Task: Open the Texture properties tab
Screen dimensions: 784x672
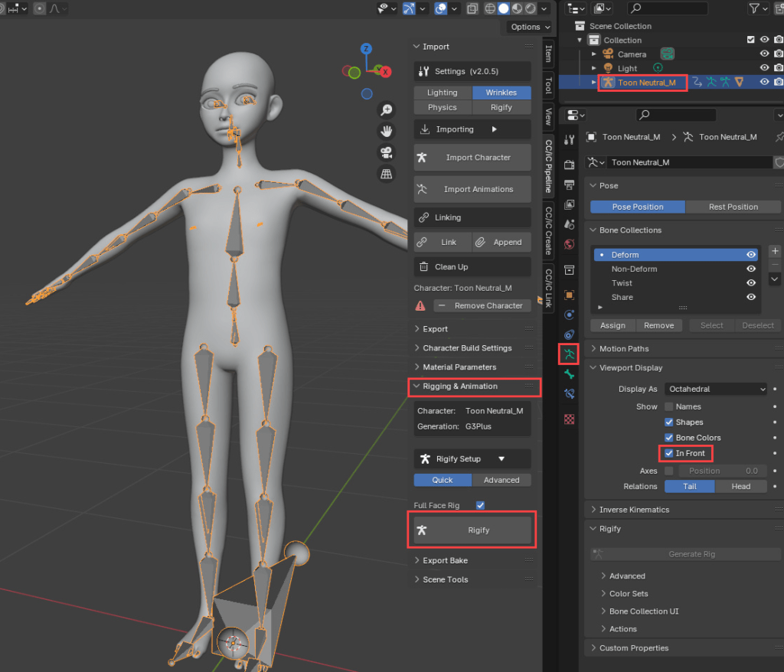Action: (569, 419)
